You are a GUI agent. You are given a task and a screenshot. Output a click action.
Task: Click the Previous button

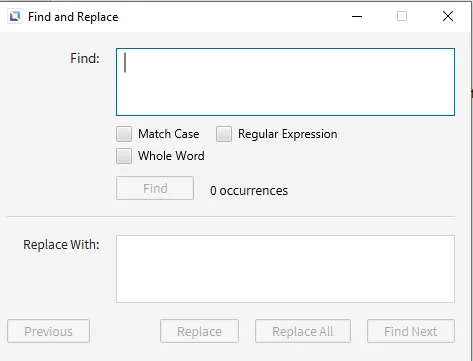(48, 331)
